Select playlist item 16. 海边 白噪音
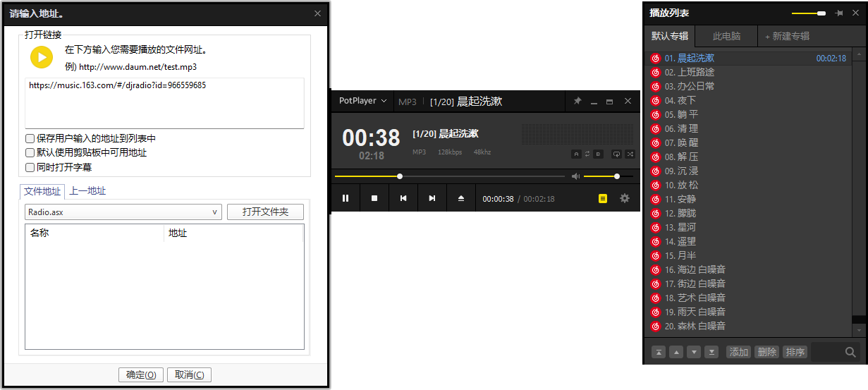This screenshot has width=868, height=390. pos(748,269)
